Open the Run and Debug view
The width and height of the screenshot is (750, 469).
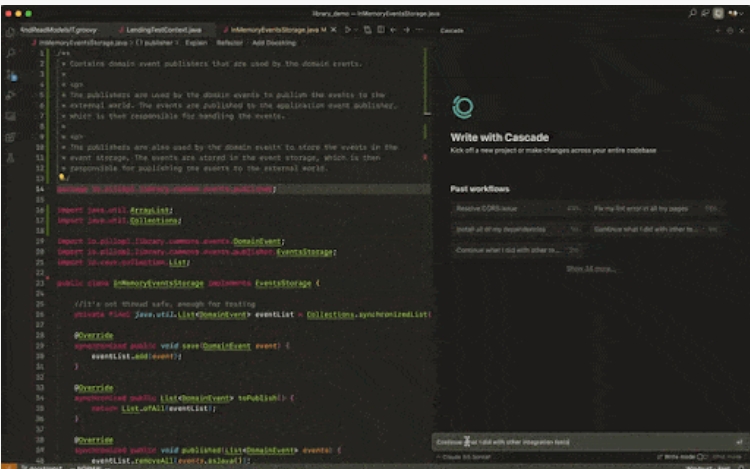pos(12,96)
